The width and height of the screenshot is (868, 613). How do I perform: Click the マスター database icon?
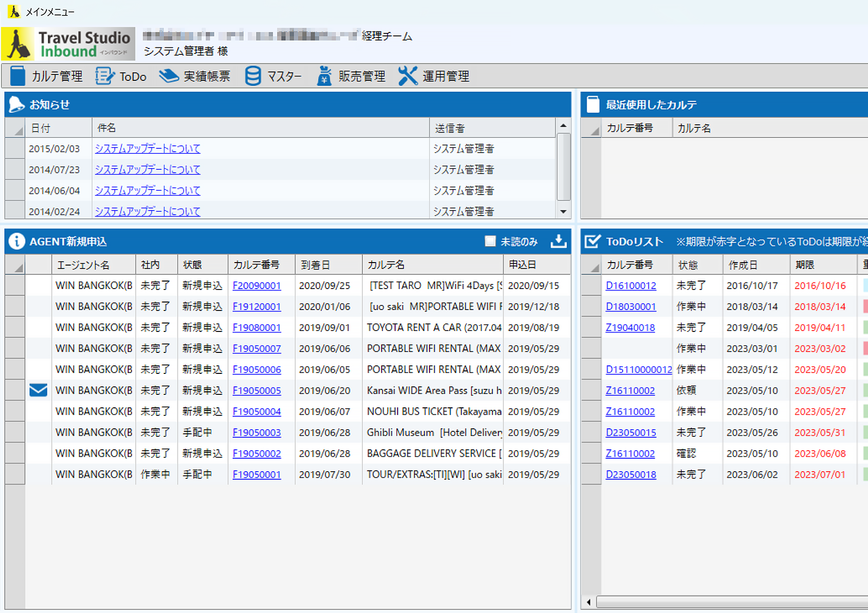coord(253,76)
